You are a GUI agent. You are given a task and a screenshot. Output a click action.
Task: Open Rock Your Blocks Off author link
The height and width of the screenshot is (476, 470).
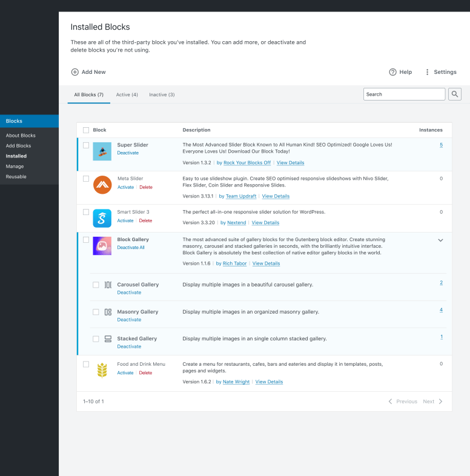click(x=247, y=163)
